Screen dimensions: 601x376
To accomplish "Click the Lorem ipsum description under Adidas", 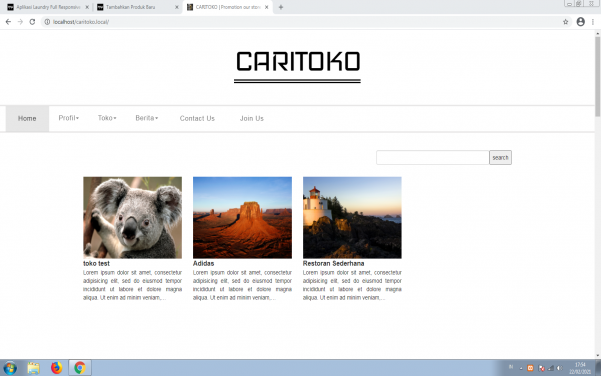I will point(242,285).
